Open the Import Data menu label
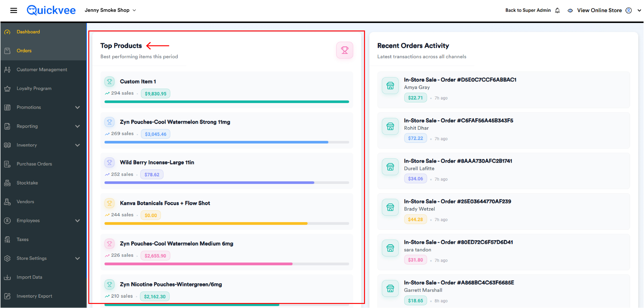This screenshot has height=308, width=644. point(29,277)
